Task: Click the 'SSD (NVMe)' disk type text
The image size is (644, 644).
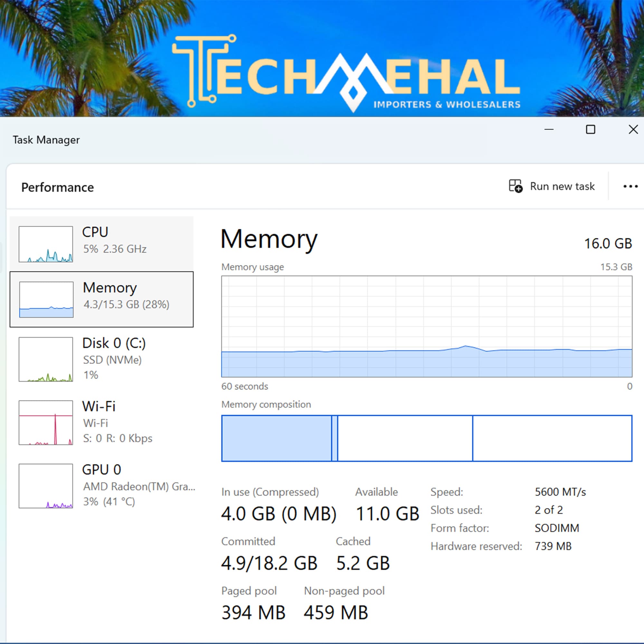Action: [x=112, y=360]
